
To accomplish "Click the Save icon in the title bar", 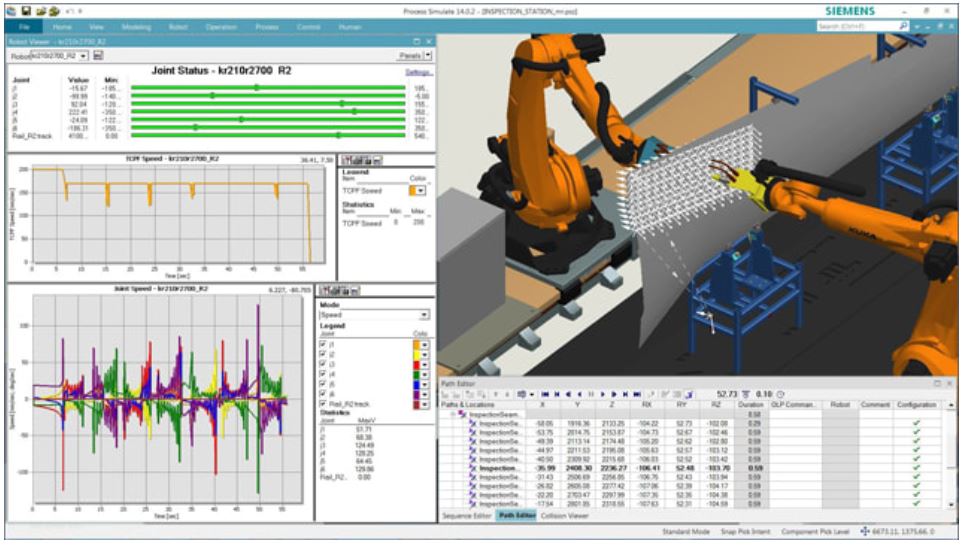I will pos(25,11).
